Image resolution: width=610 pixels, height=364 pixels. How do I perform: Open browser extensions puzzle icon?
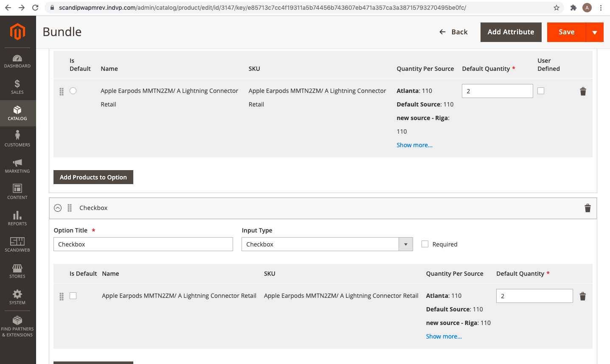[x=573, y=8]
